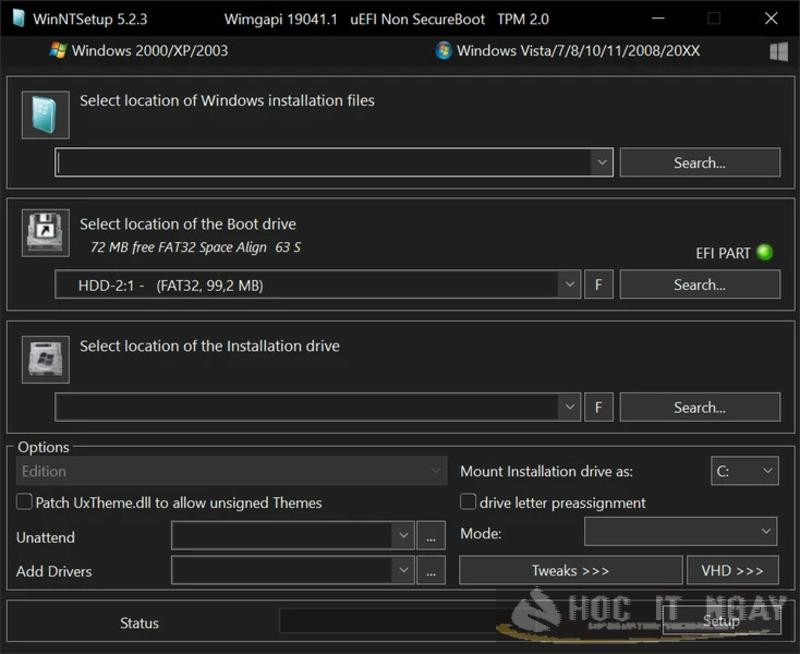Browse for Unattend file with ellipsis button
This screenshot has width=800, height=654.
(431, 535)
